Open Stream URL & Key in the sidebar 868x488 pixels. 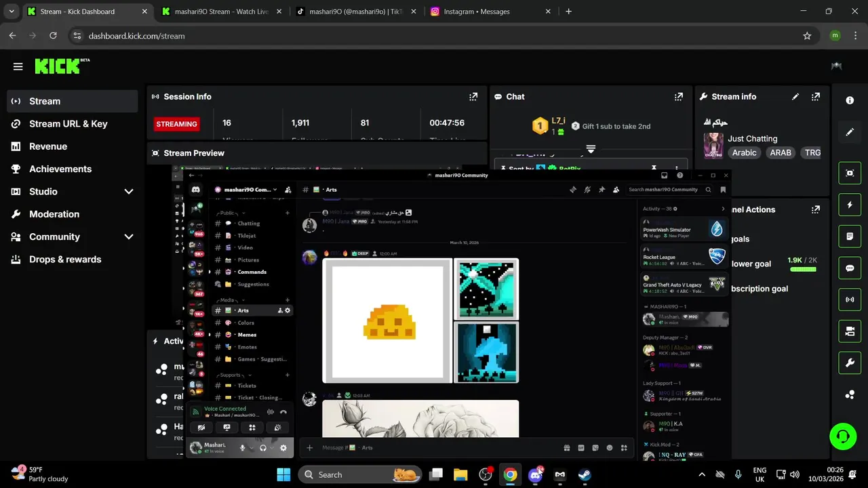[x=73, y=123]
